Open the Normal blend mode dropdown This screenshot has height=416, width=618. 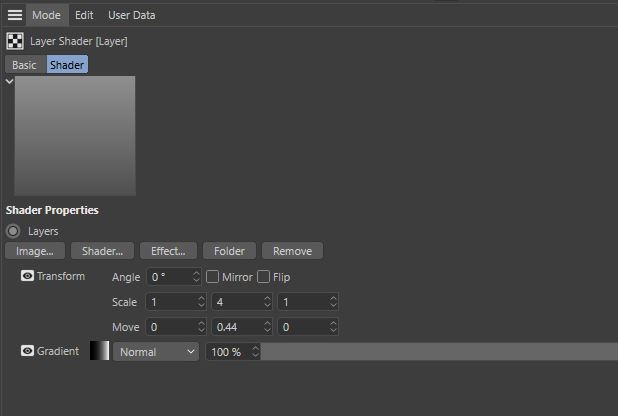156,352
